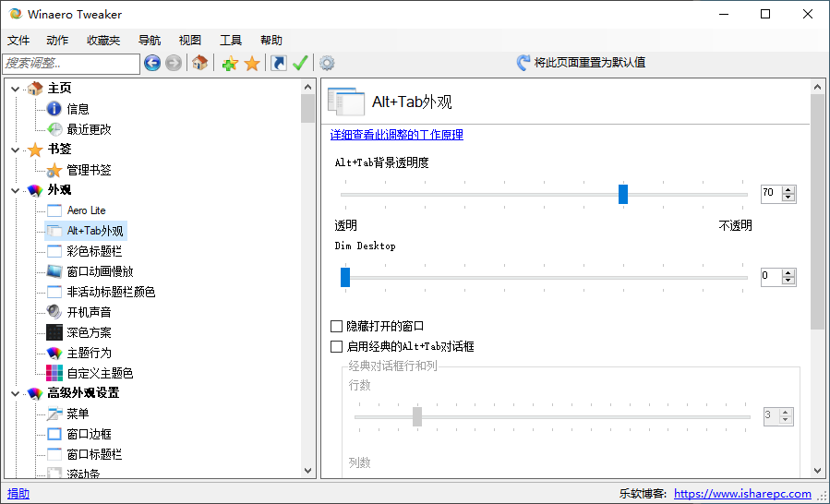
Task: Select 自定义主题色 tree entry
Action: pos(100,373)
